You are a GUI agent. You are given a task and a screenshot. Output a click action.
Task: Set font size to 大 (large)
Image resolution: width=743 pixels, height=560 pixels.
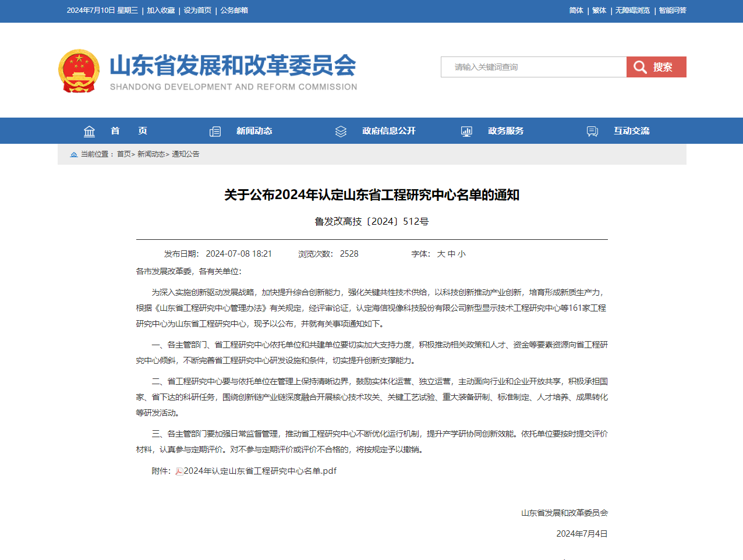point(441,254)
